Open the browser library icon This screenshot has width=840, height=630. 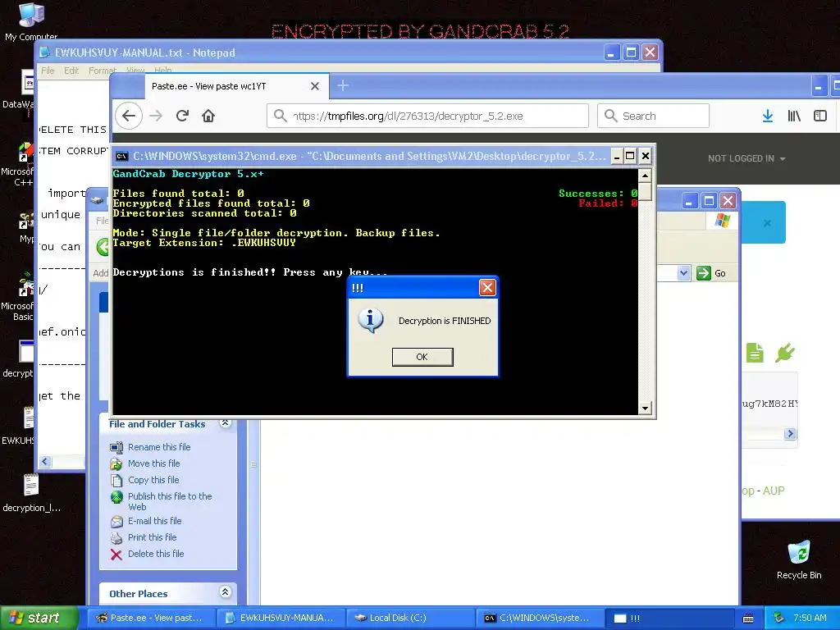point(794,116)
